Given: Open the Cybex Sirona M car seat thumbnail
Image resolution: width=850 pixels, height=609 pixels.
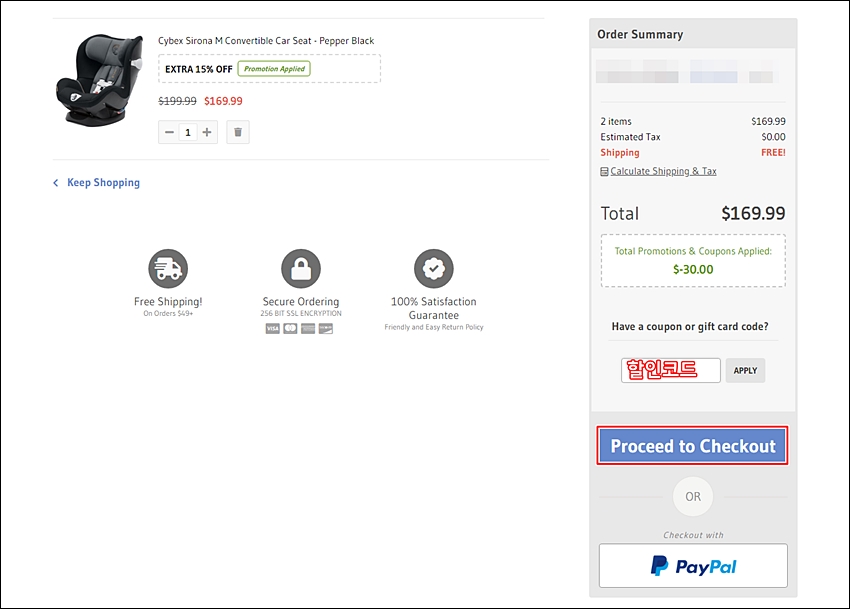Looking at the screenshot, I should coord(99,80).
